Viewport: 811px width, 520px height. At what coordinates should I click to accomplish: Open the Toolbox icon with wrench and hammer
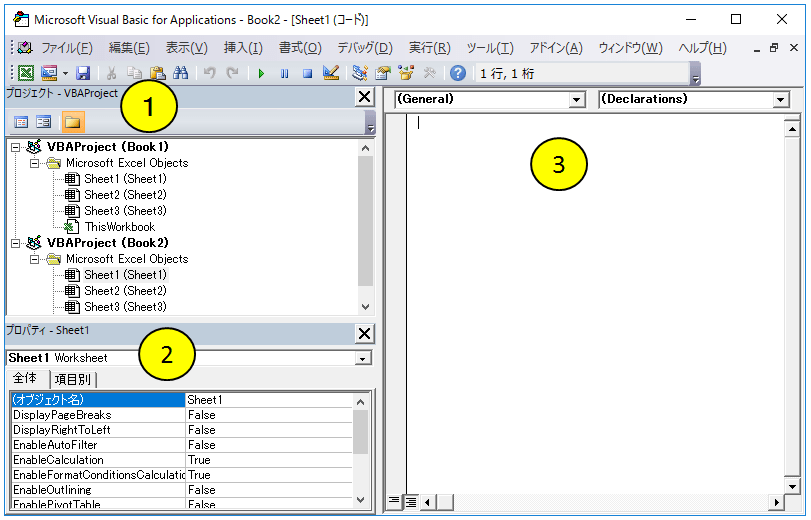point(429,73)
